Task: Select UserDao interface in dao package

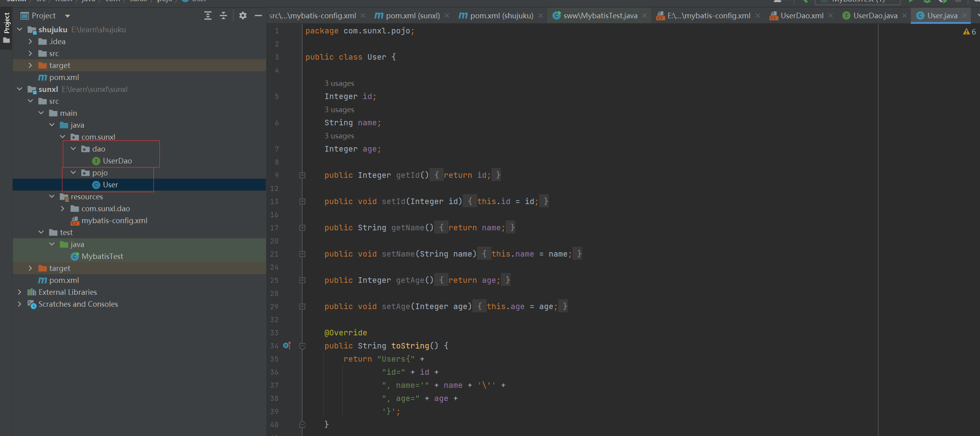Action: [x=117, y=161]
